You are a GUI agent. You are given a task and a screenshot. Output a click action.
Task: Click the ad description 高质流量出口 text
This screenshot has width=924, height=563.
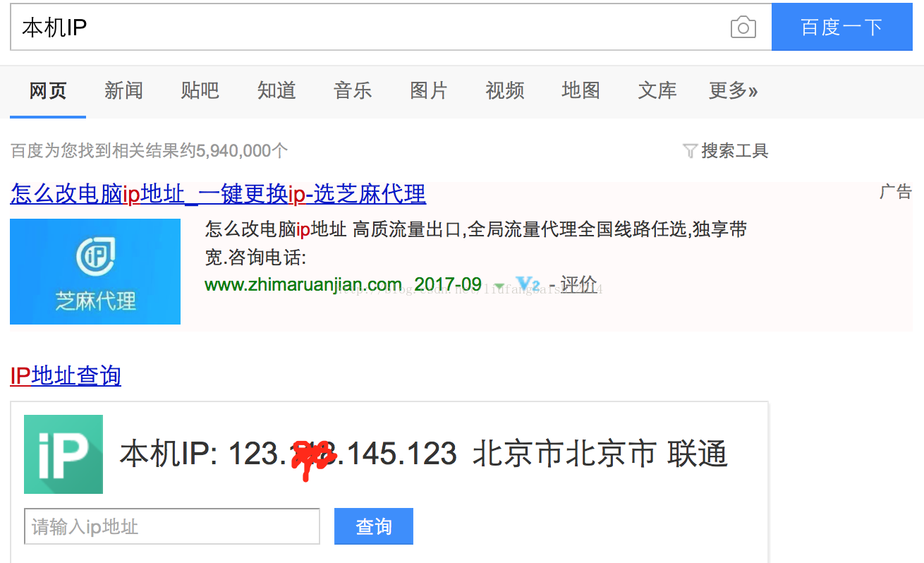[x=408, y=229]
